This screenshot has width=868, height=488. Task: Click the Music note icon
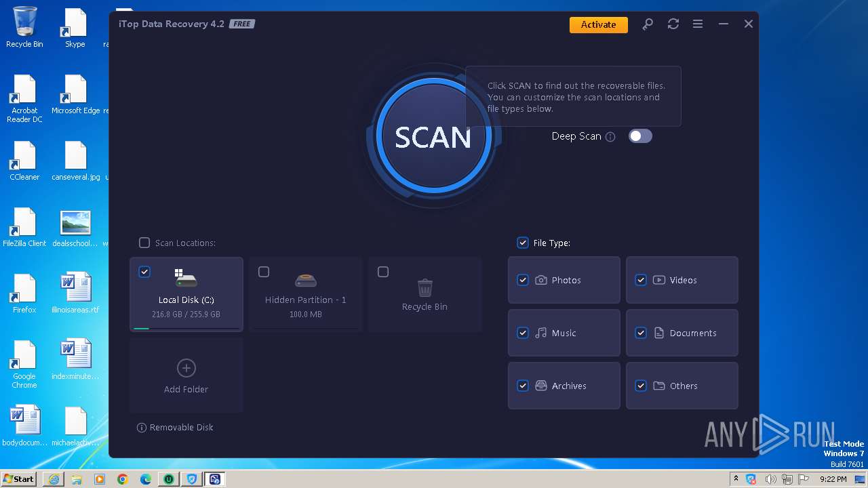click(541, 333)
